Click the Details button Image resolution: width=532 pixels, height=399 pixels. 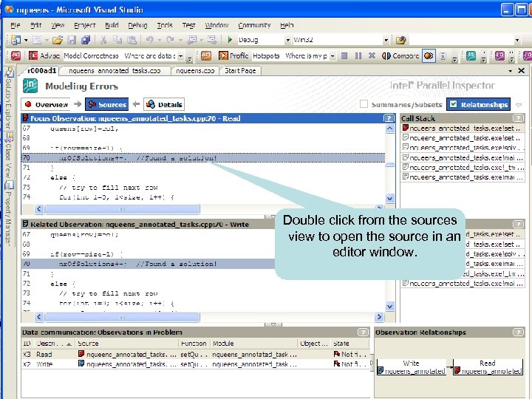(164, 104)
